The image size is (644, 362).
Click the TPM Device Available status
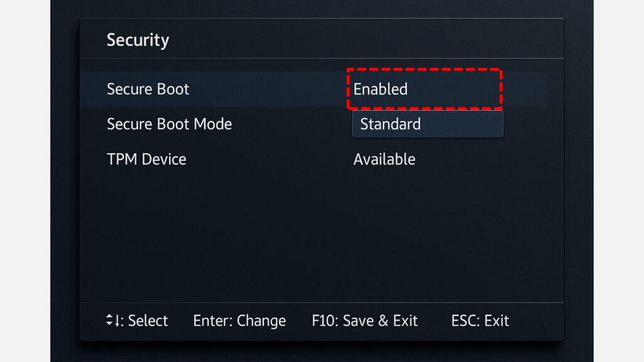(x=384, y=160)
